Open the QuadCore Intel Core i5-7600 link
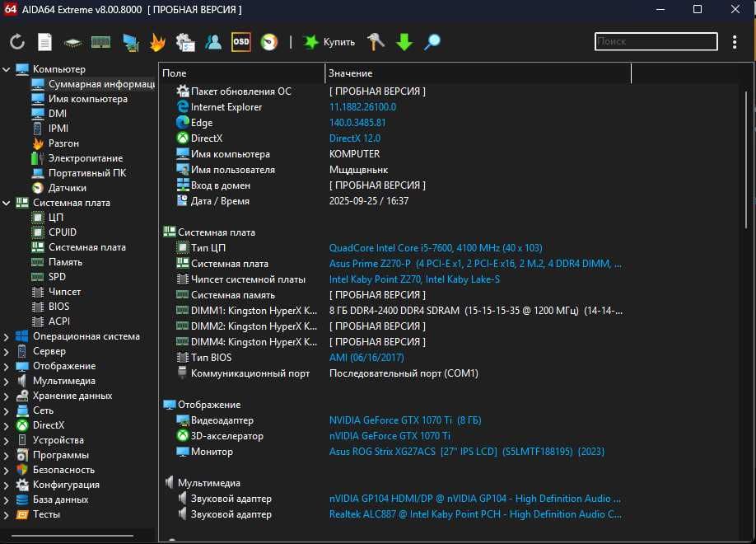 tap(436, 248)
